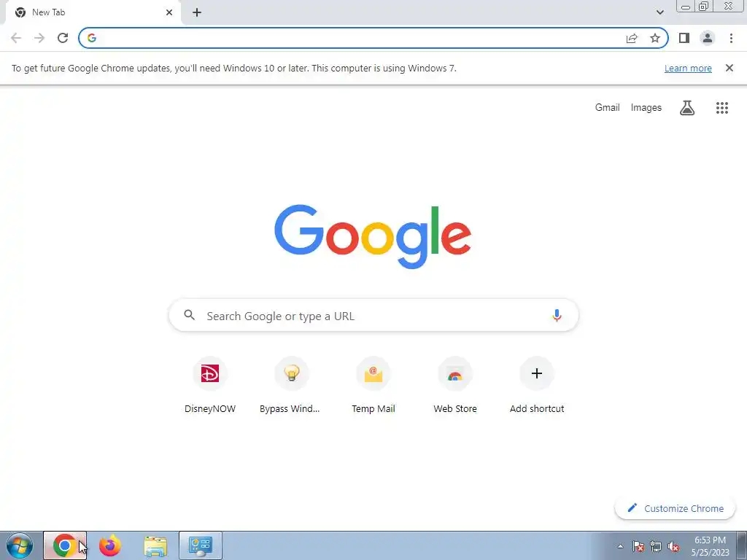Click the taskbar clock showing 6:53 PM

pos(710,546)
